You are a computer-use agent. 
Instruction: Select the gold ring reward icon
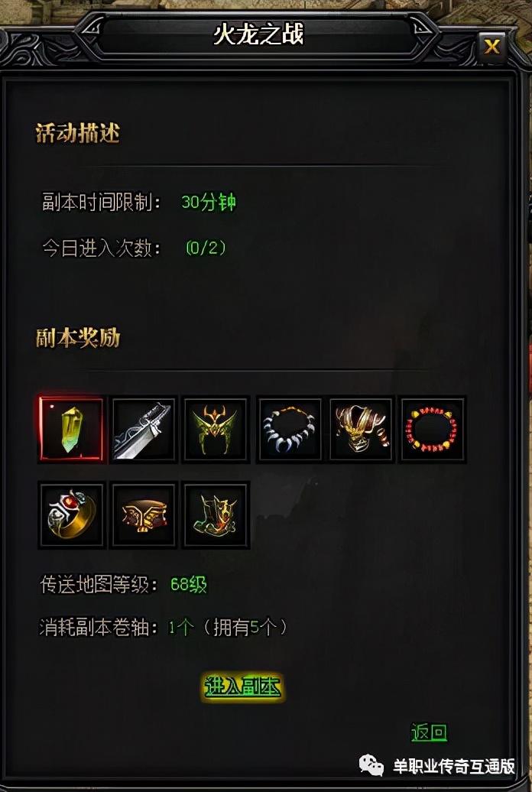click(x=71, y=515)
